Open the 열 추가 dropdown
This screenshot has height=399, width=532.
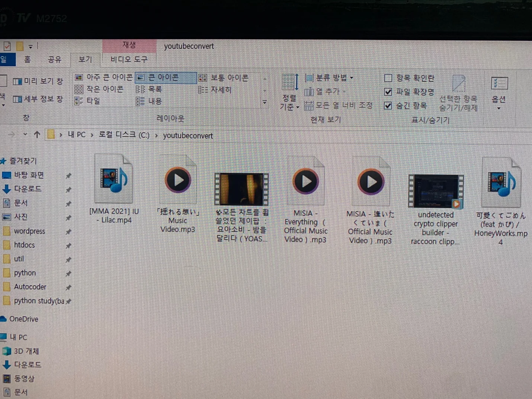pos(325,91)
